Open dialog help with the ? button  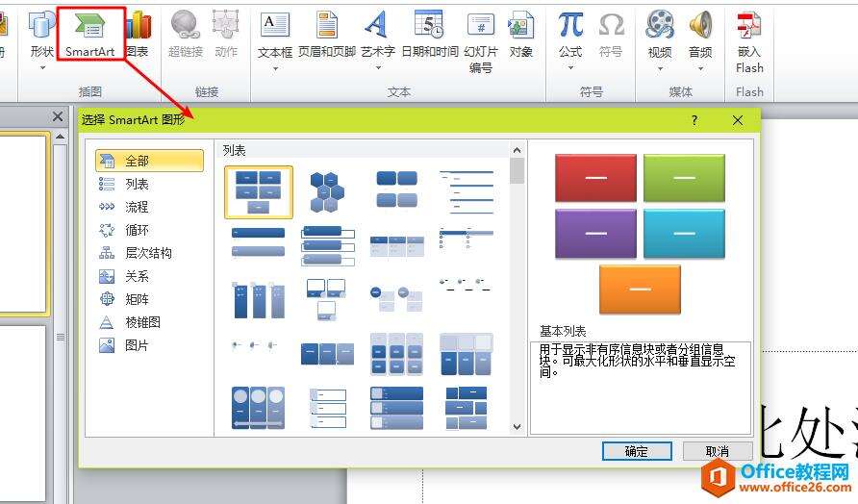[694, 120]
